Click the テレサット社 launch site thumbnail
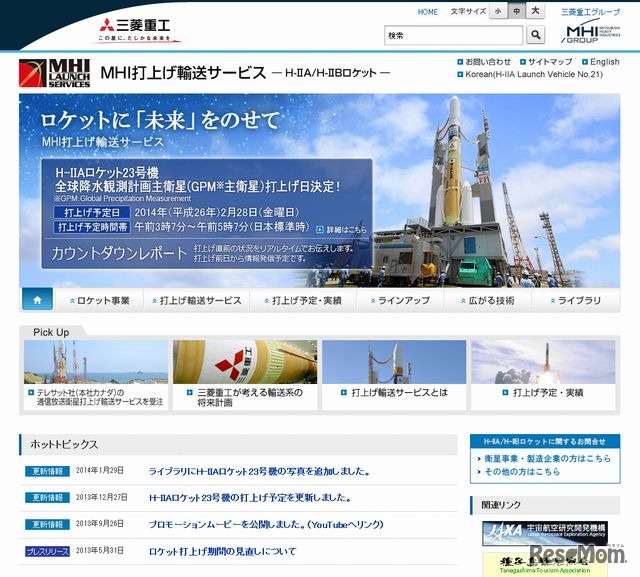This screenshot has width=640, height=577. point(96,362)
